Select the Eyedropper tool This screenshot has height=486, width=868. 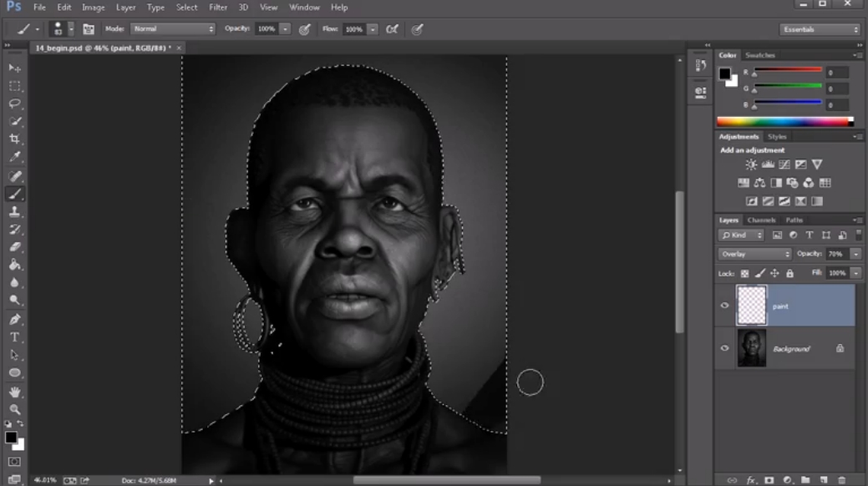coord(15,157)
